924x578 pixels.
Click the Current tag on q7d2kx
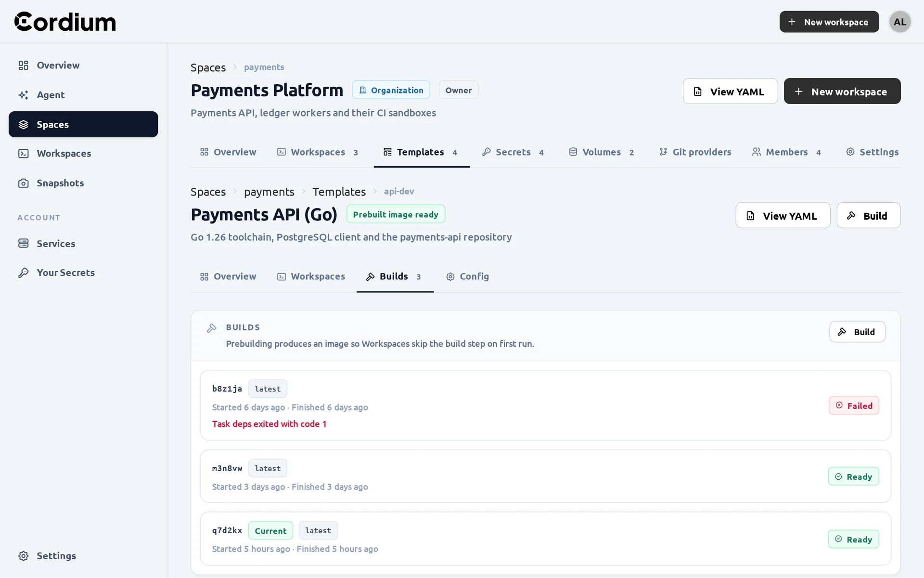[270, 530]
